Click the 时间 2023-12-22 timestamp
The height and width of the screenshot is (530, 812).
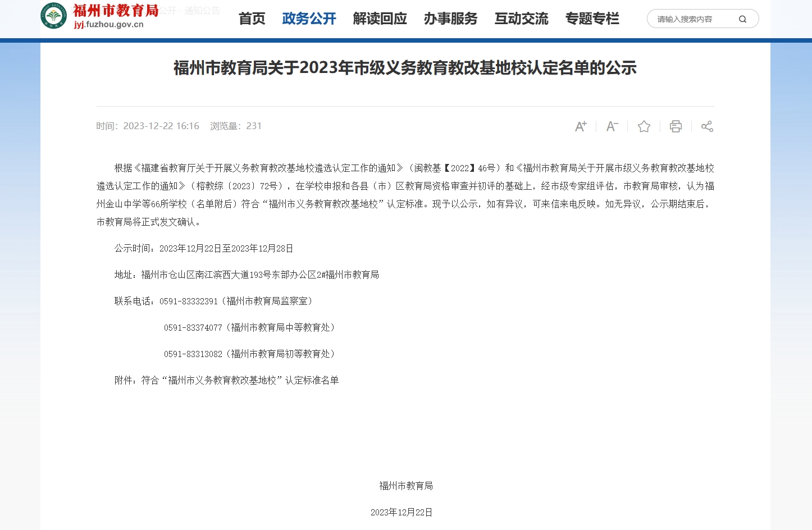click(x=148, y=126)
